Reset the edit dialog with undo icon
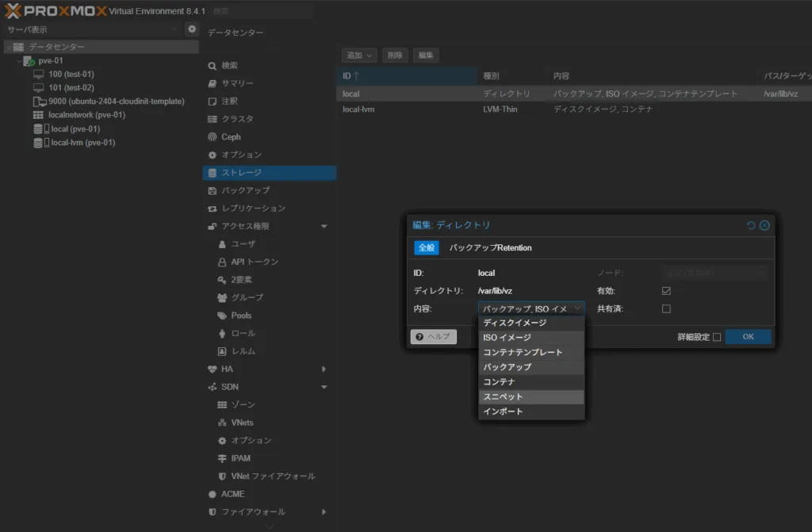Screen dimensions: 812x532 750,225
